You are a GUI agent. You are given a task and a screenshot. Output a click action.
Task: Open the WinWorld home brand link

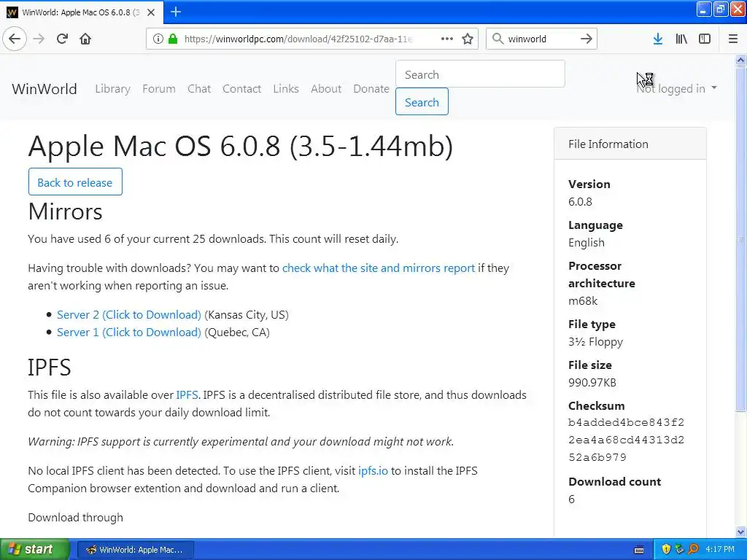click(x=44, y=88)
